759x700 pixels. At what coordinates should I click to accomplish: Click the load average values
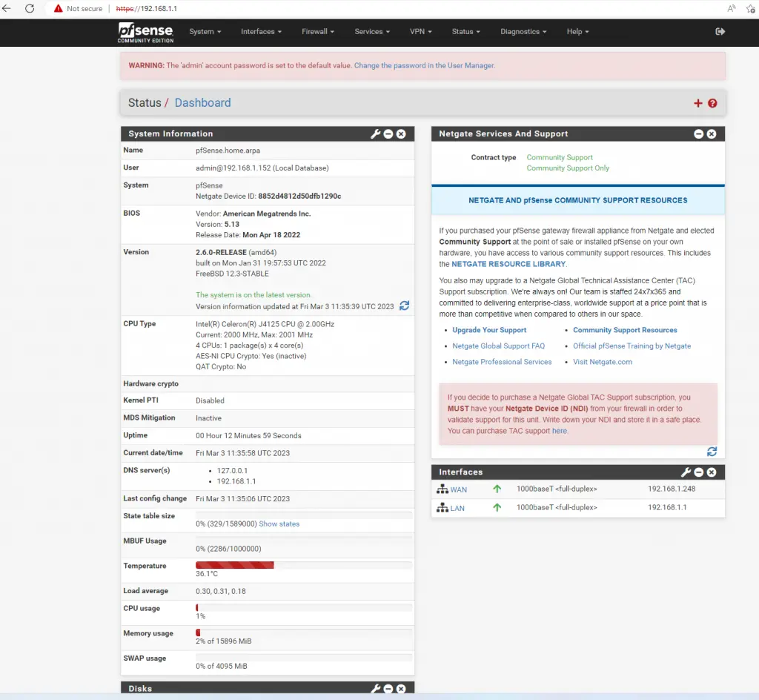(221, 591)
